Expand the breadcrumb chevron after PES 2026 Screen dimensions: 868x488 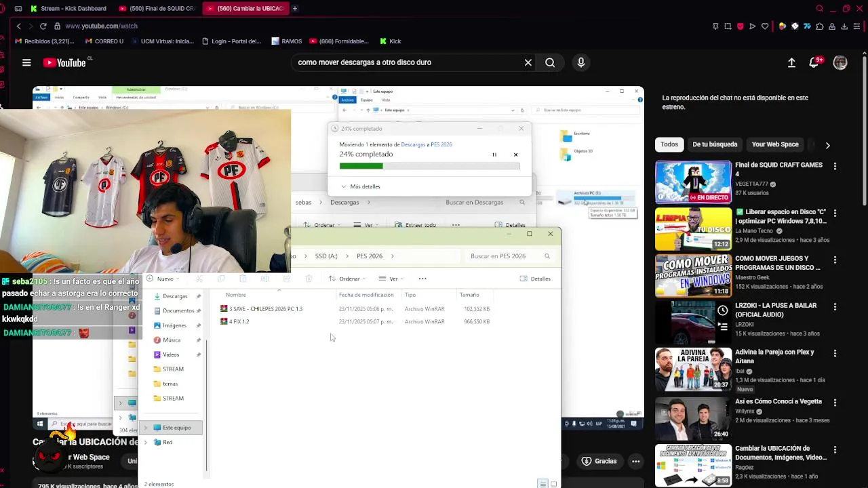click(x=393, y=256)
